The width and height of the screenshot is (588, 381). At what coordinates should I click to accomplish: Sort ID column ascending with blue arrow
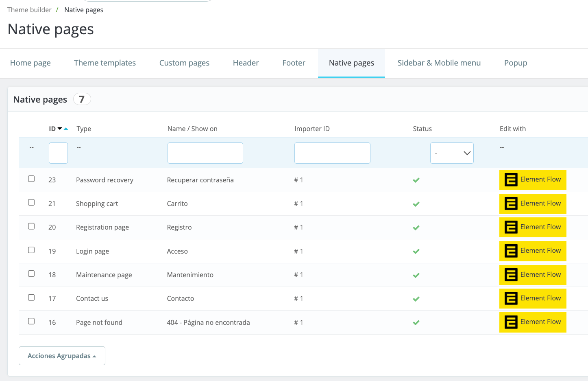(66, 129)
